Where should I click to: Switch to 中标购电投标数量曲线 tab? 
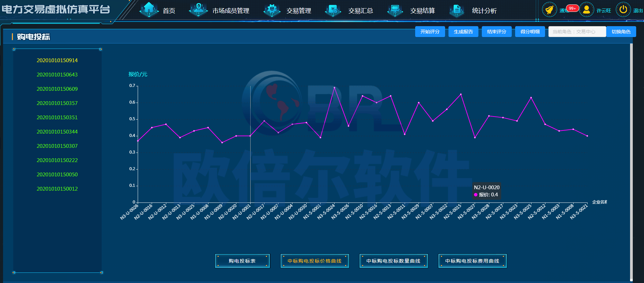393,261
